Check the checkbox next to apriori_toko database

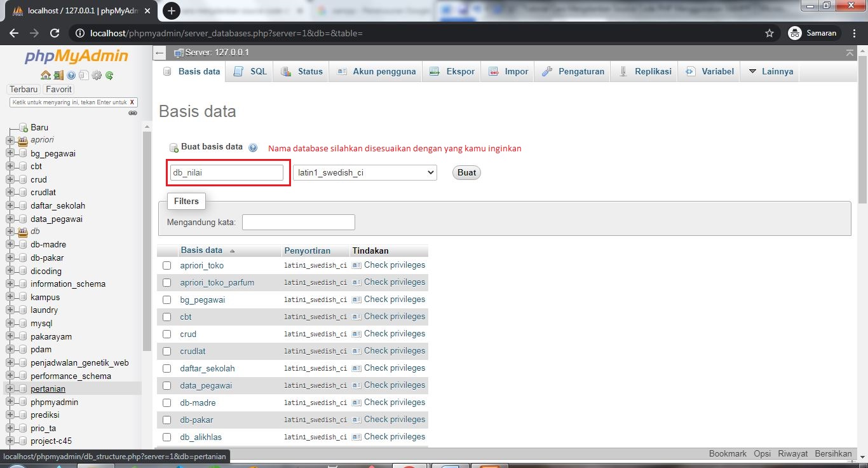pos(166,265)
